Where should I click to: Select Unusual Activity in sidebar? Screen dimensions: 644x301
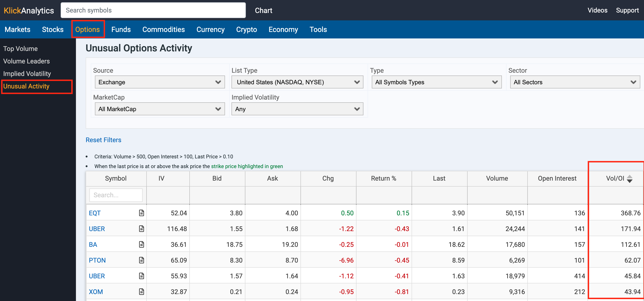pyautogui.click(x=26, y=86)
